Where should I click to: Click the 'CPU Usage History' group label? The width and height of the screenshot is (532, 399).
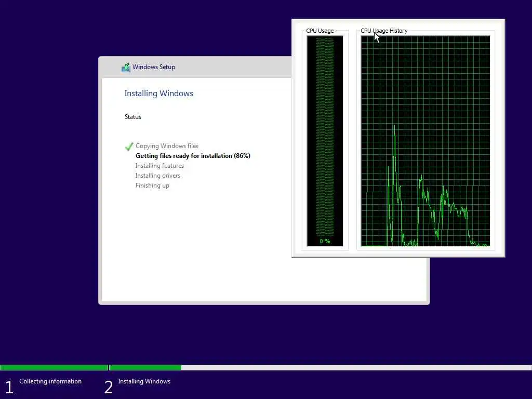(x=384, y=31)
